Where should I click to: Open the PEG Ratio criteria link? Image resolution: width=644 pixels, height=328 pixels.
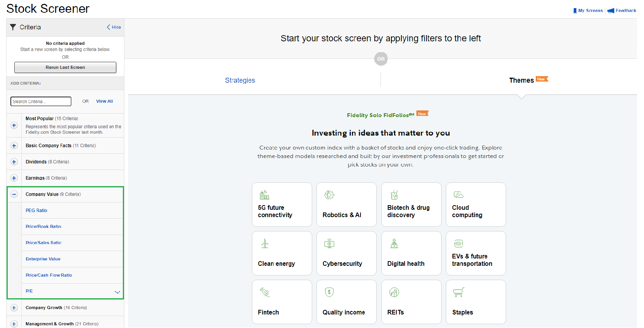tap(36, 211)
